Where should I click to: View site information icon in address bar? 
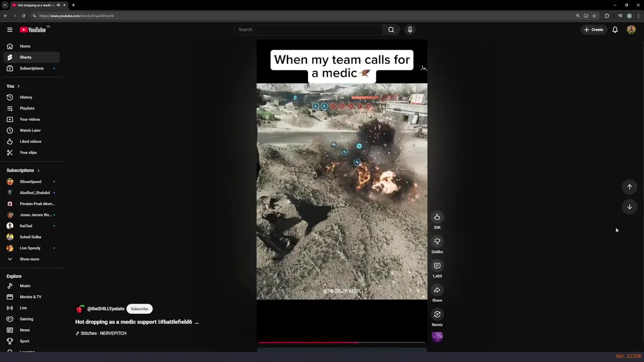click(x=34, y=16)
